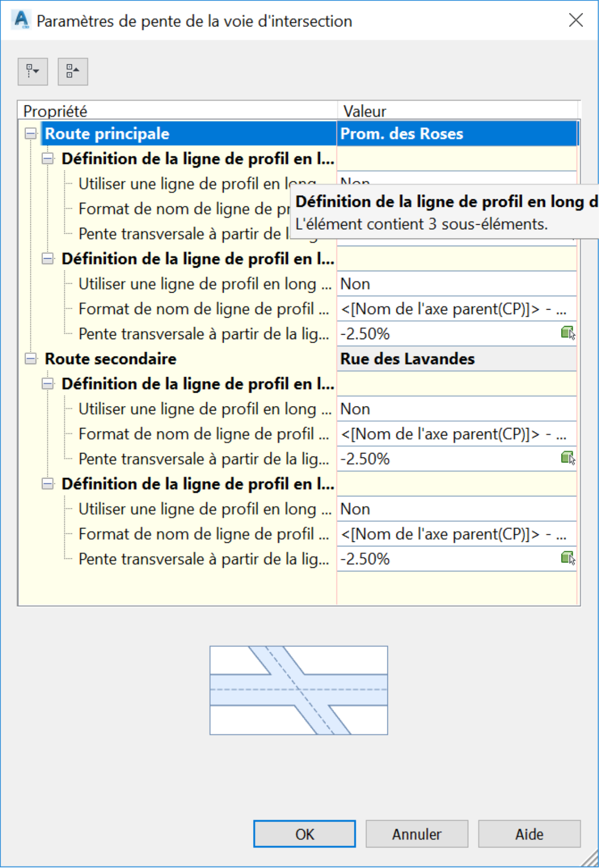Collapse last Définition de la ligne de profil node

(x=47, y=483)
